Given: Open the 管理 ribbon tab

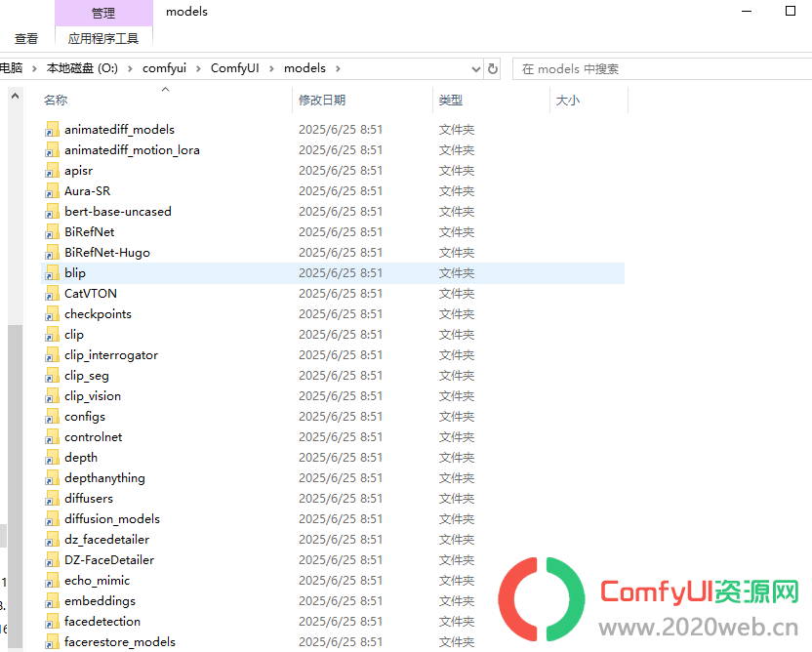Looking at the screenshot, I should coord(103,13).
